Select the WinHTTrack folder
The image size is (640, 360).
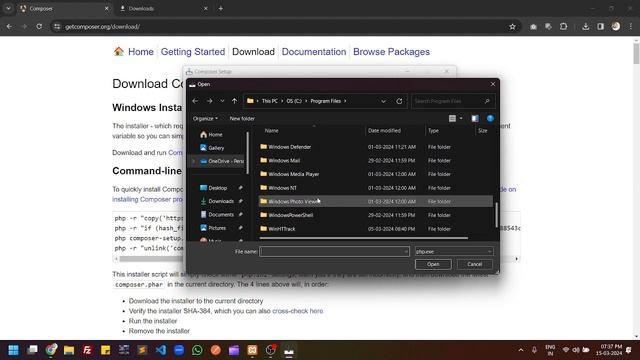[376, 229]
